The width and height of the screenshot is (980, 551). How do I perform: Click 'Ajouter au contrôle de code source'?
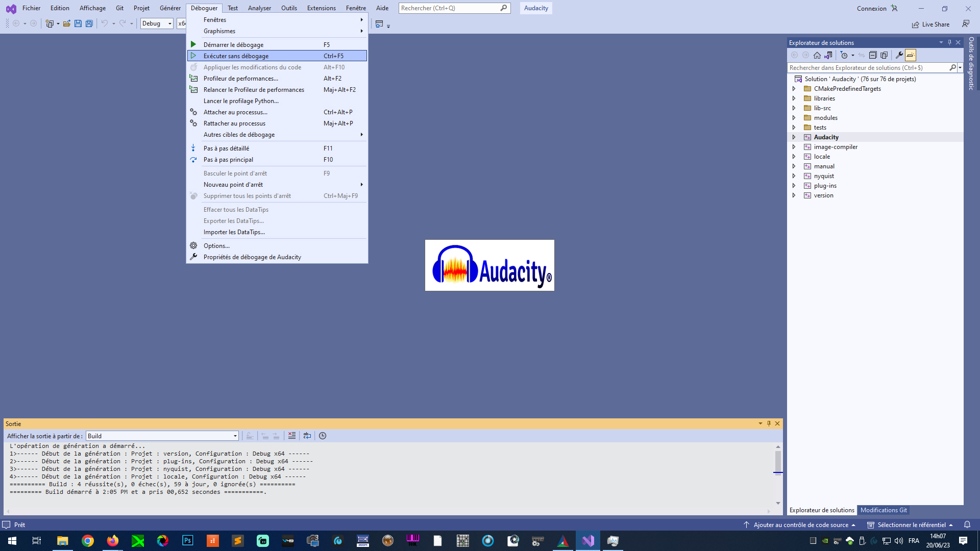(x=800, y=524)
